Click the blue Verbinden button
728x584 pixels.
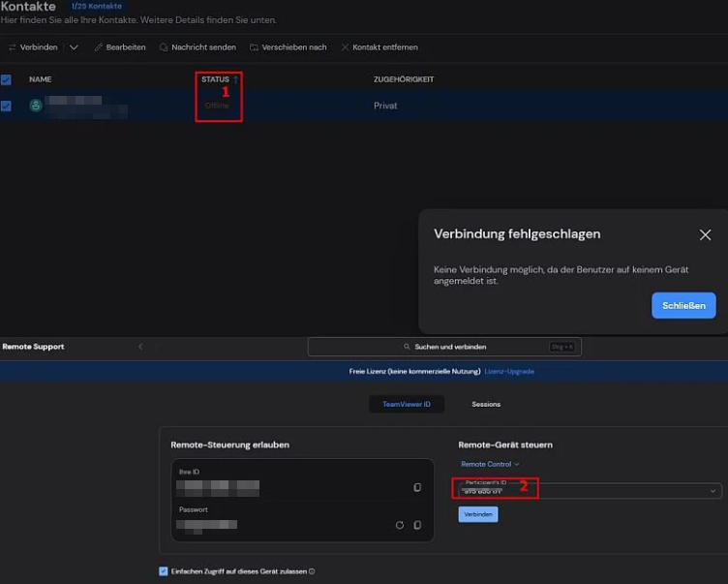[x=478, y=514]
